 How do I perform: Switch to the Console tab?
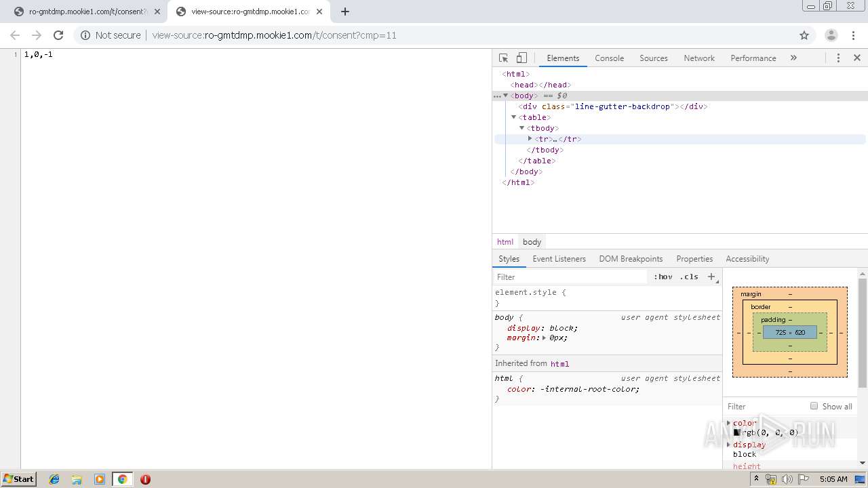[x=609, y=58]
